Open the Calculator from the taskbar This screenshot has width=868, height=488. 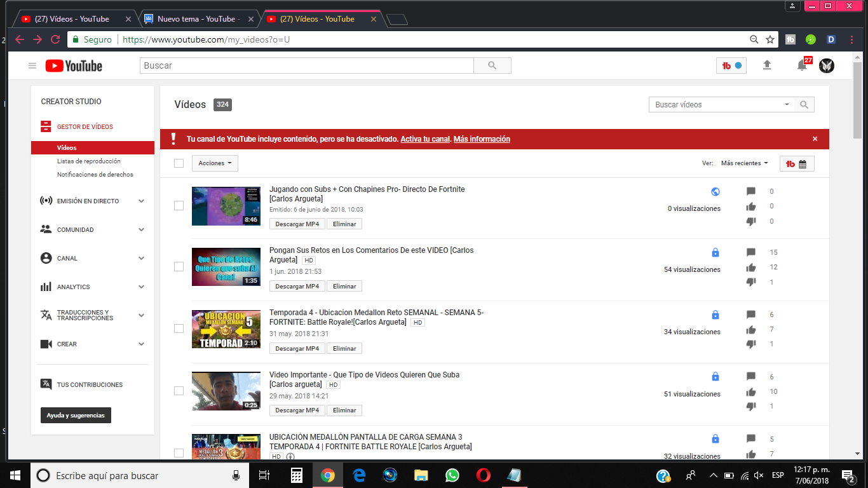297,475
